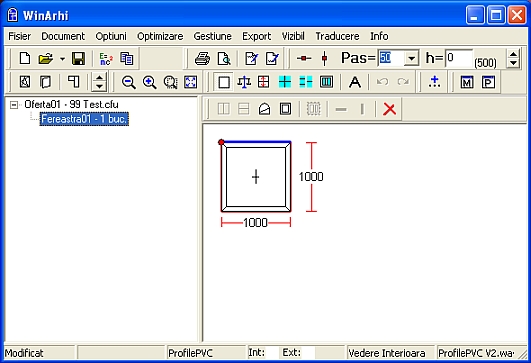Open the Pas step dropdown arrow

pos(411,58)
